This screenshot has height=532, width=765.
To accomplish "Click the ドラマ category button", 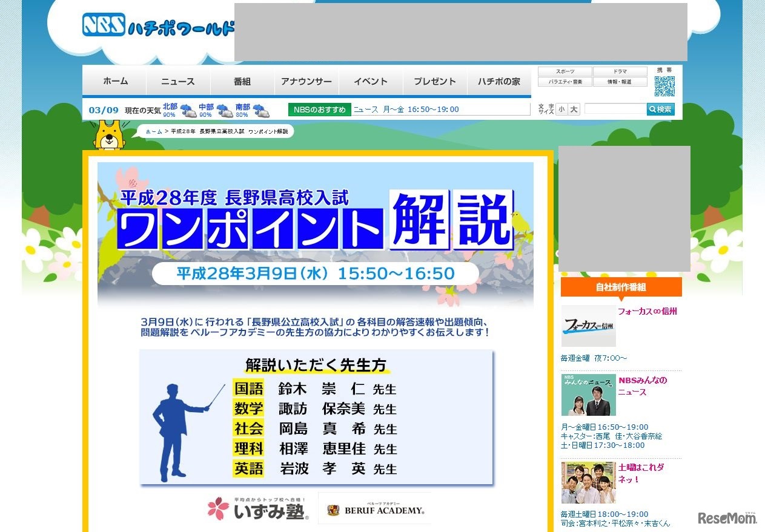I will click(619, 71).
